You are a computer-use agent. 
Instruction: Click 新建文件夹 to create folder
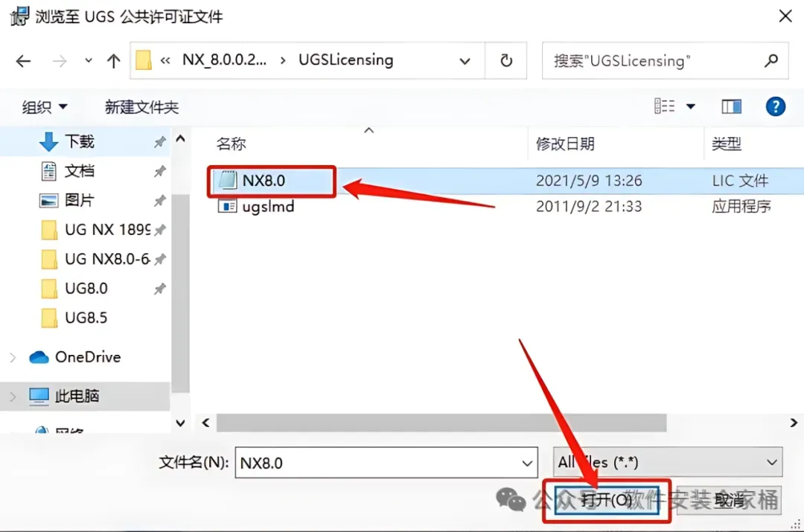[x=141, y=107]
